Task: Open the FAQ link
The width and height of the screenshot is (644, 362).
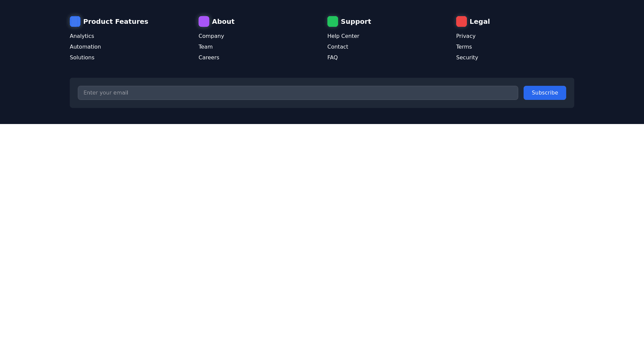Action: [332, 58]
